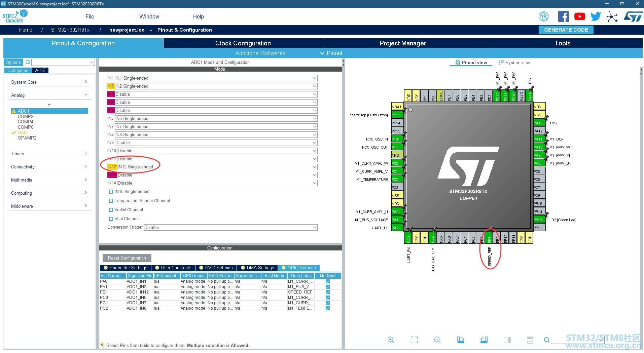Click the STM32CubeMX logo
Screen dimensions: 644x353
[15, 16]
